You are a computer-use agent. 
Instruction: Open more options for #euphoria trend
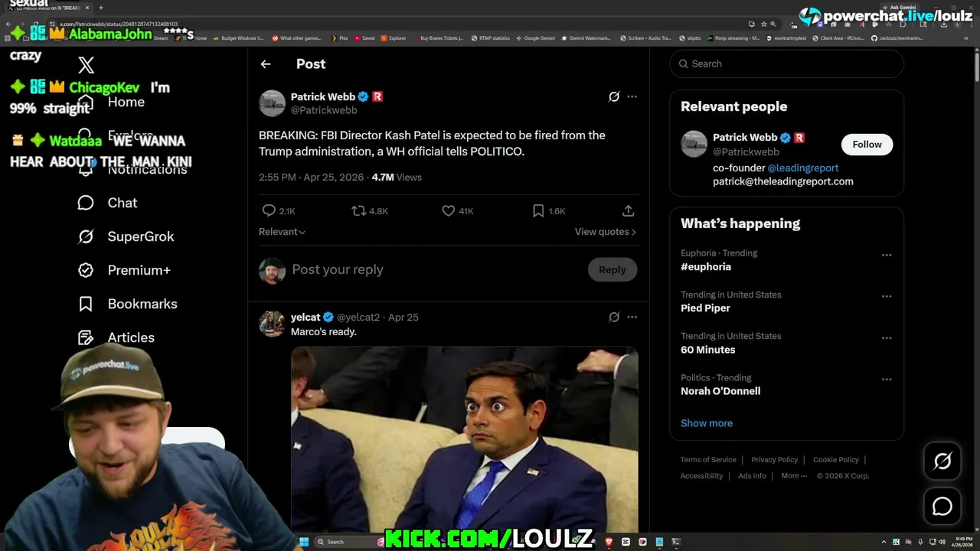point(887,255)
